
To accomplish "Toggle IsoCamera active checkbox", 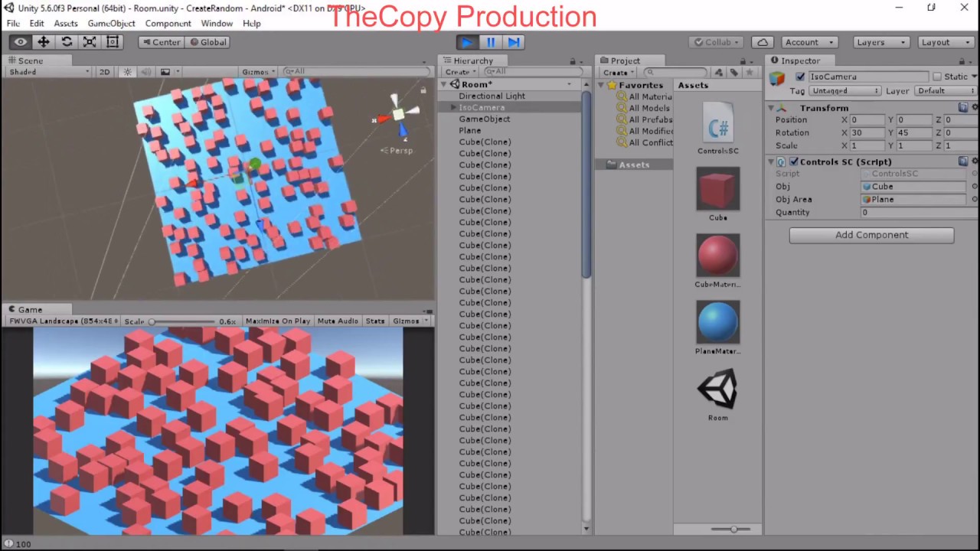I will (800, 77).
